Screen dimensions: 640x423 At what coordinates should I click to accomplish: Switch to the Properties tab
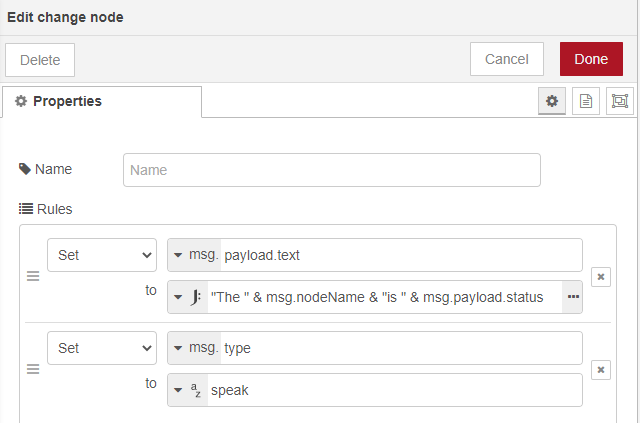[x=102, y=101]
